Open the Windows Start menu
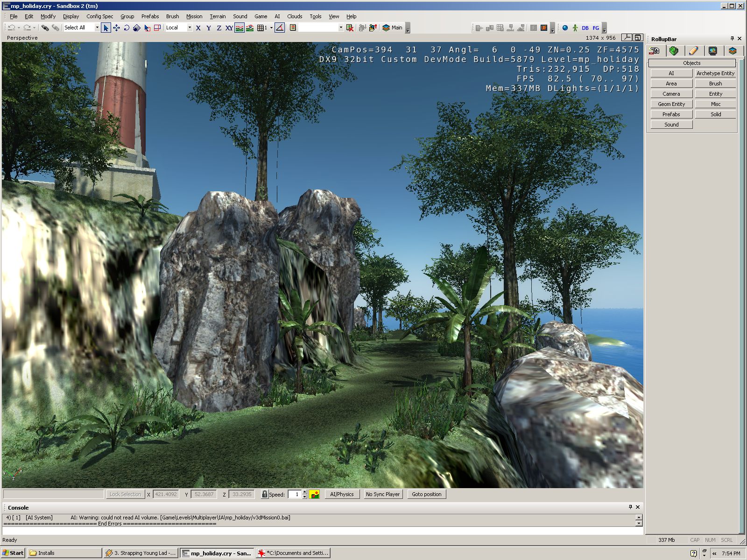Image resolution: width=747 pixels, height=560 pixels. point(13,553)
